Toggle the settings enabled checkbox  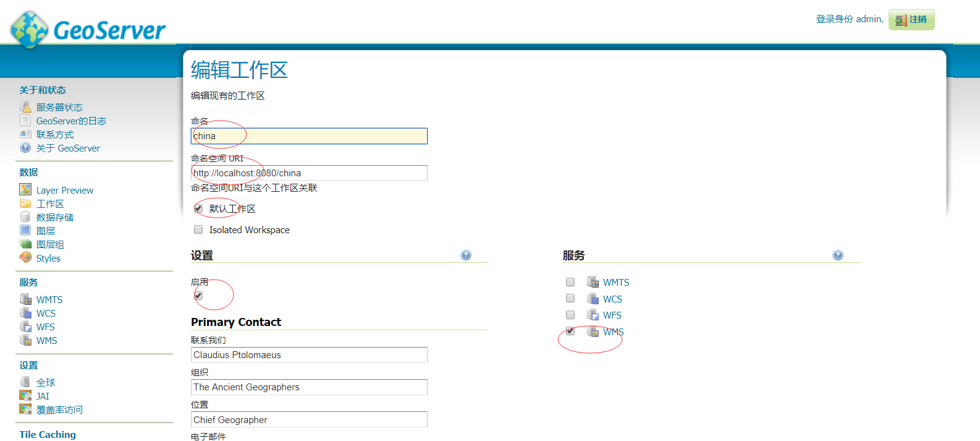(198, 296)
